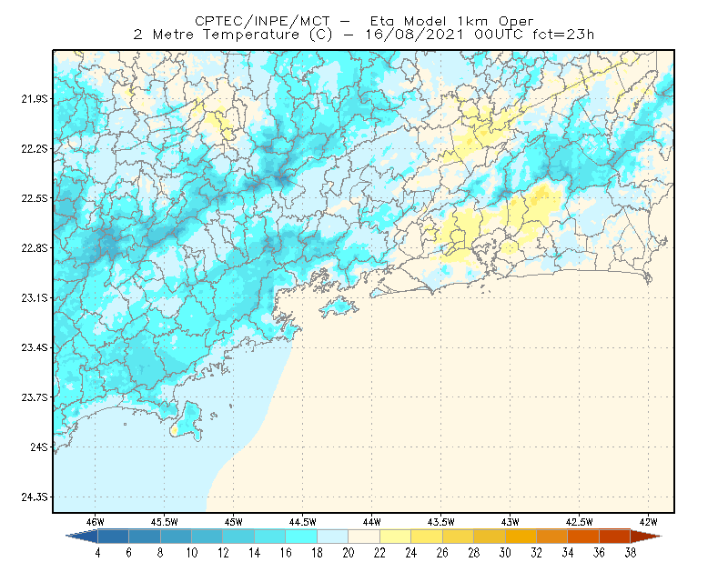Click the dark red right arrow above 38

[x=646, y=537]
